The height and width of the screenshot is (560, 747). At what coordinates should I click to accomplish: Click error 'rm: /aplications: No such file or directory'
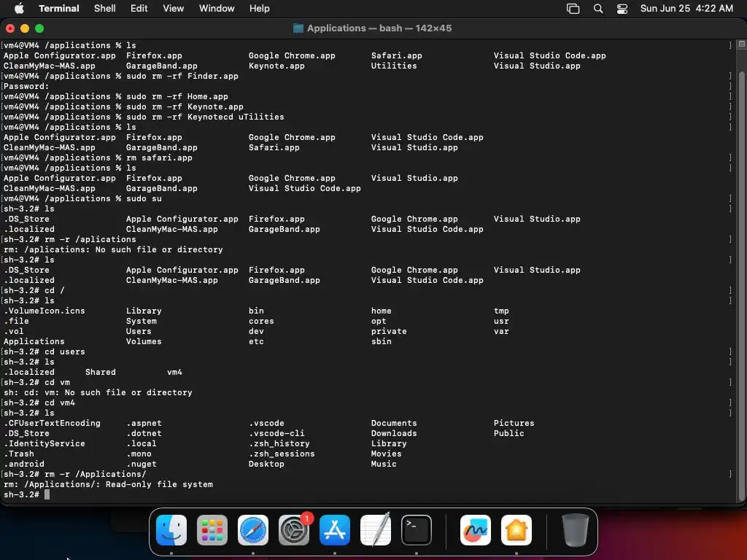113,249
